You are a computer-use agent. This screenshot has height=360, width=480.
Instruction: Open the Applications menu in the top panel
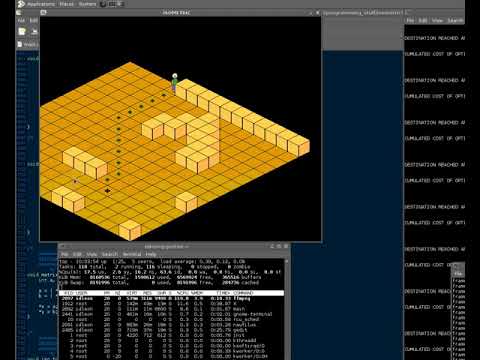[x=41, y=4]
